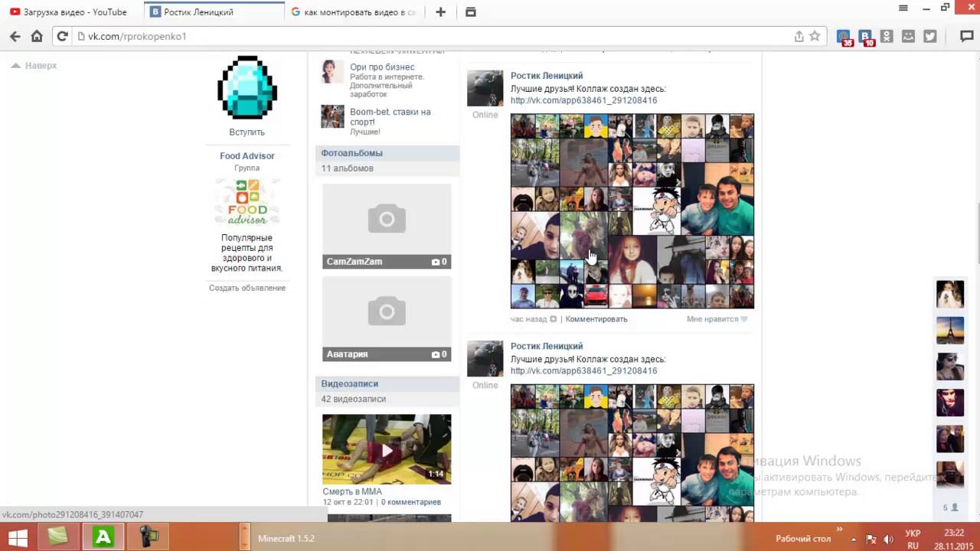Play the "Смерть в ММА" video
This screenshot has height=551, width=980.
387,449
